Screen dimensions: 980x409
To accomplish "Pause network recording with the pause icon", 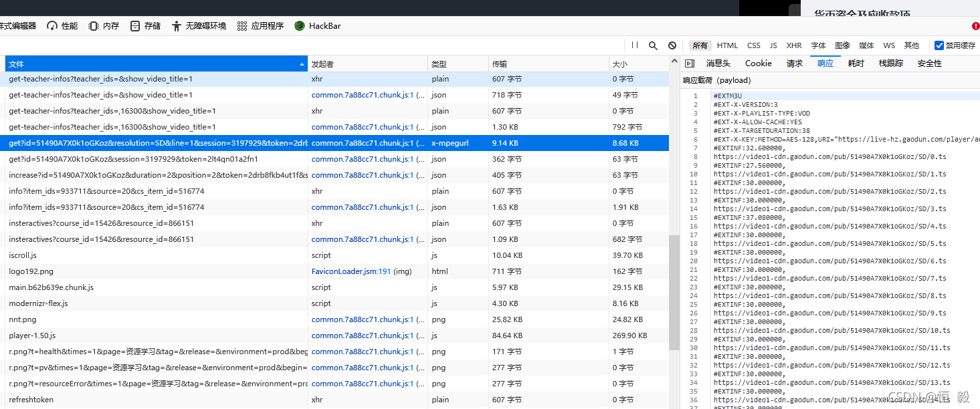I will pyautogui.click(x=635, y=45).
